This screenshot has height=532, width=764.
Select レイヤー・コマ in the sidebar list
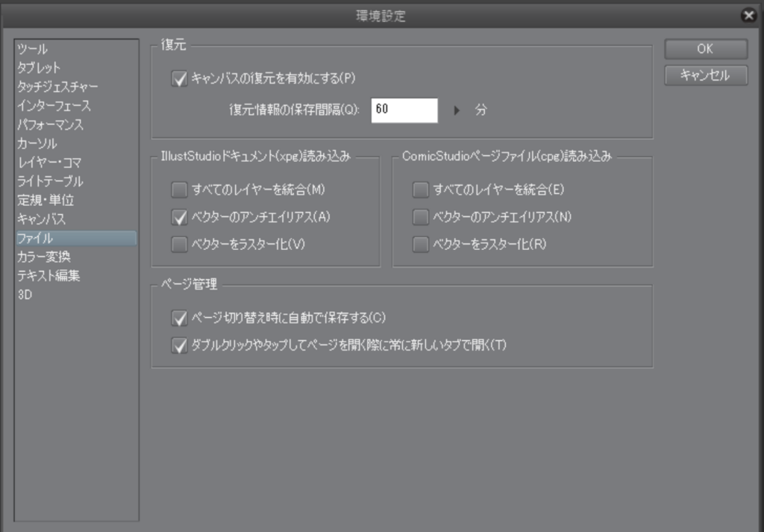[76, 163]
